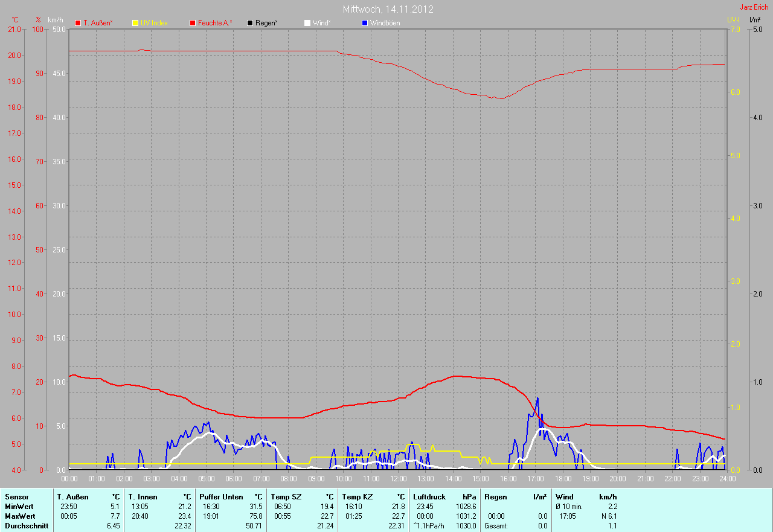
Task: Click the white Wind legend swatch
Action: point(307,23)
